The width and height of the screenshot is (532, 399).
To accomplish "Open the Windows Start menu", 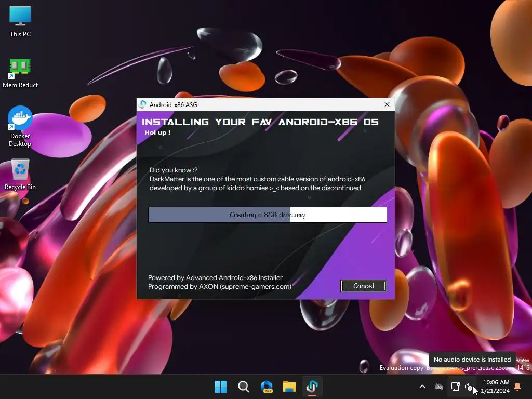I will [220, 387].
